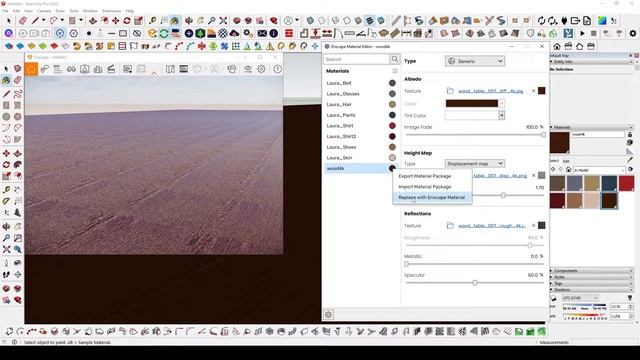Viewport: 640px width, 360px height.
Task: Open the Extensions menu
Action: [111, 11]
